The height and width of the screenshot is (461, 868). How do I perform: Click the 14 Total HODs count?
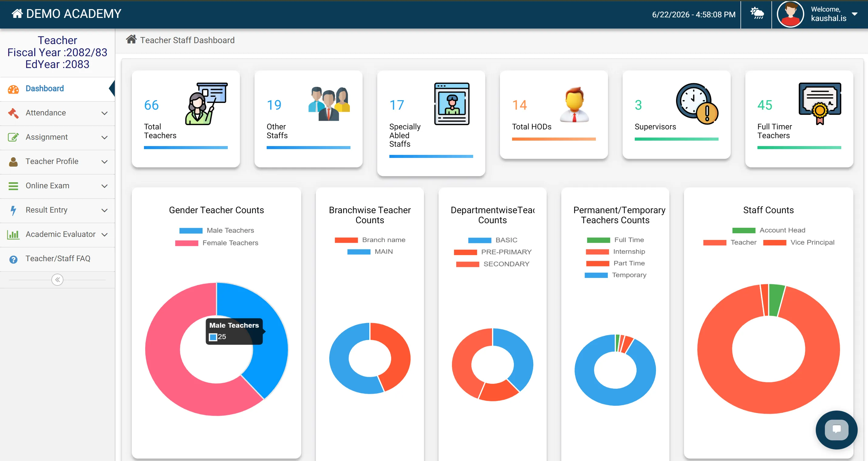[x=519, y=105]
